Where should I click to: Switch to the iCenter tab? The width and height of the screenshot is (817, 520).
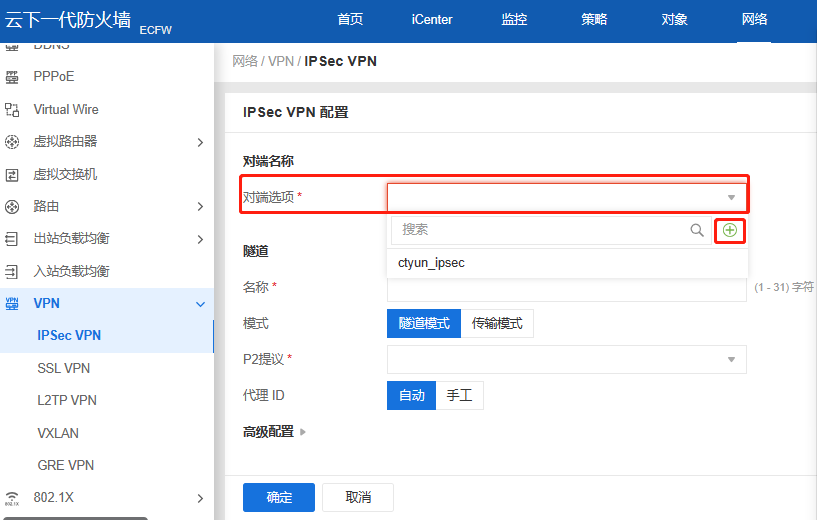pyautogui.click(x=432, y=20)
